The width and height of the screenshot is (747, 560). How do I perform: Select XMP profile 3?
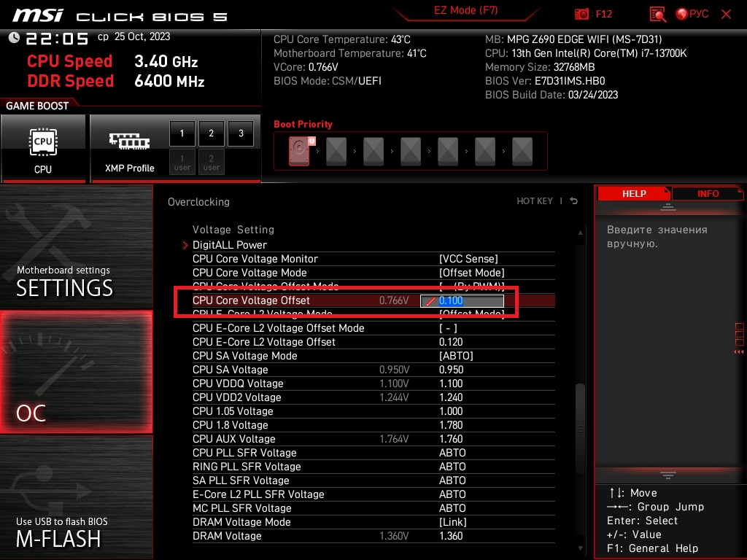pos(241,133)
